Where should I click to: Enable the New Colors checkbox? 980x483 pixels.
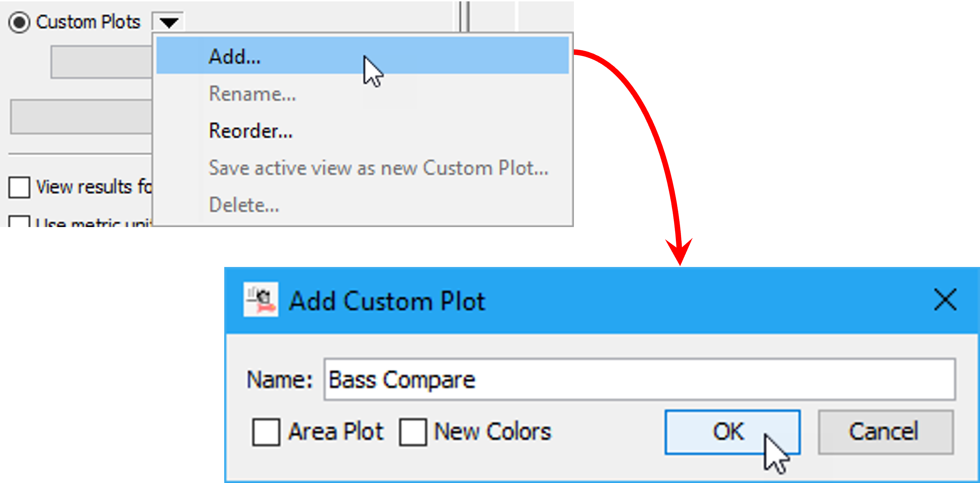point(413,432)
